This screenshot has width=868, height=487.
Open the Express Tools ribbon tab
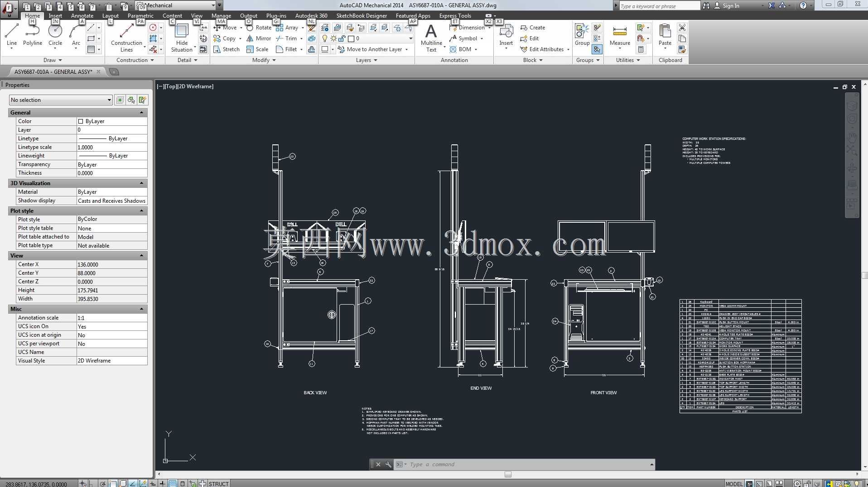pos(455,15)
